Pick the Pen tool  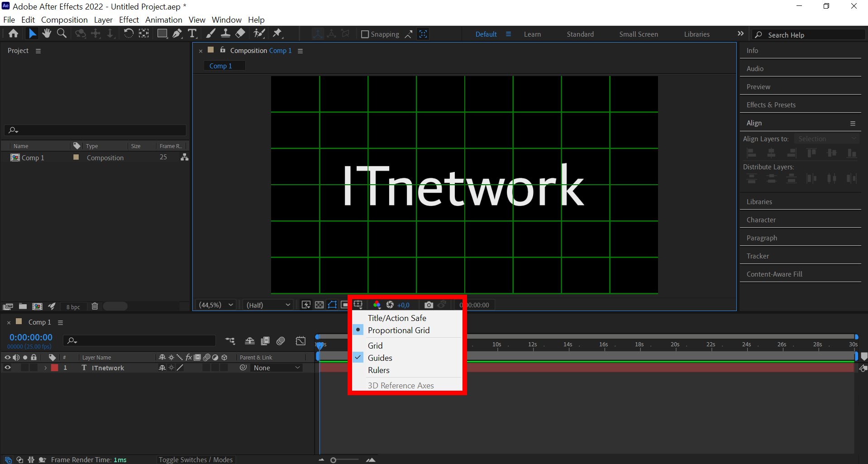pyautogui.click(x=176, y=33)
